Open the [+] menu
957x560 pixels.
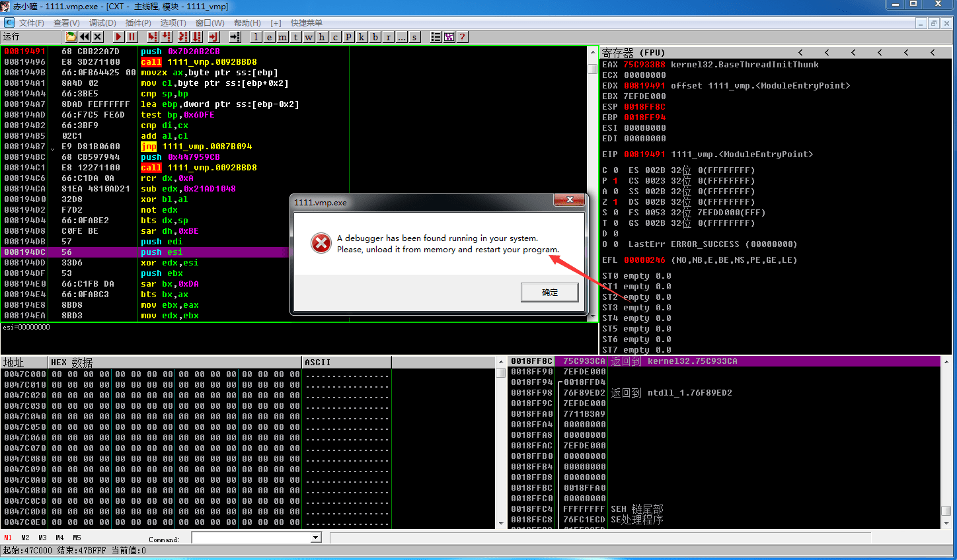(x=276, y=23)
